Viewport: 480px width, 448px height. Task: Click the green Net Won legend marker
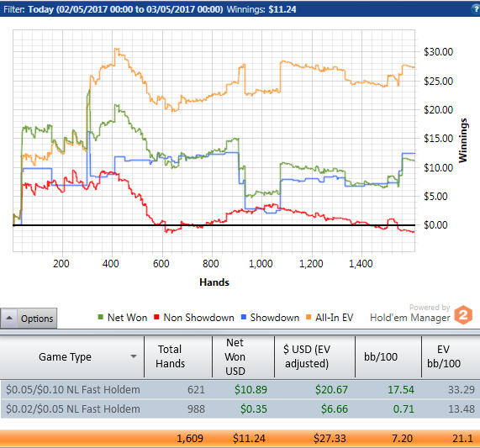(x=100, y=317)
